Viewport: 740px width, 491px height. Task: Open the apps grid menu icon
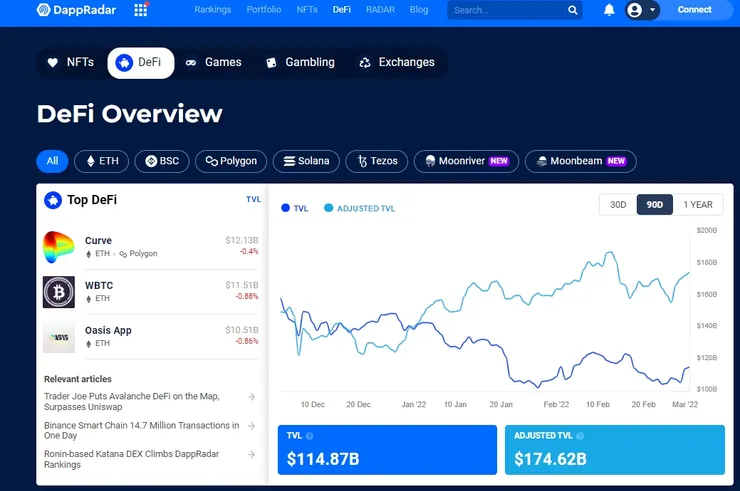[x=141, y=9]
